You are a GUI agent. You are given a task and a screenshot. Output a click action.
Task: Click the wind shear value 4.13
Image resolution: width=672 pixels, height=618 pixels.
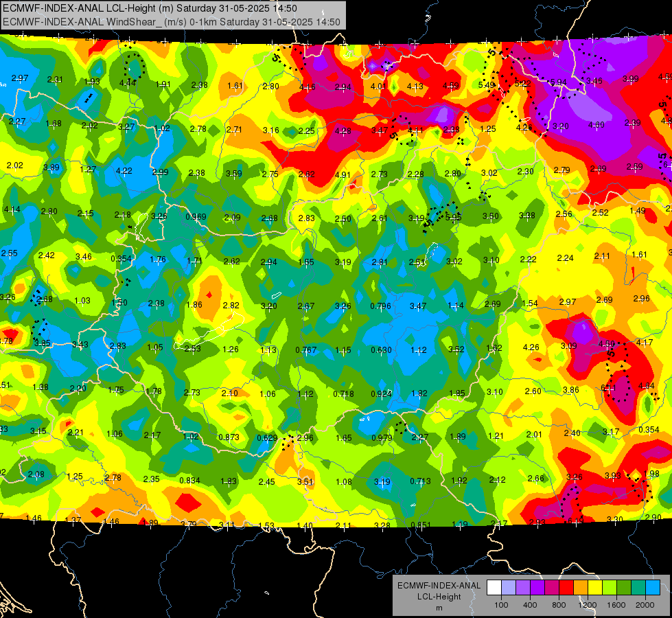(x=415, y=87)
